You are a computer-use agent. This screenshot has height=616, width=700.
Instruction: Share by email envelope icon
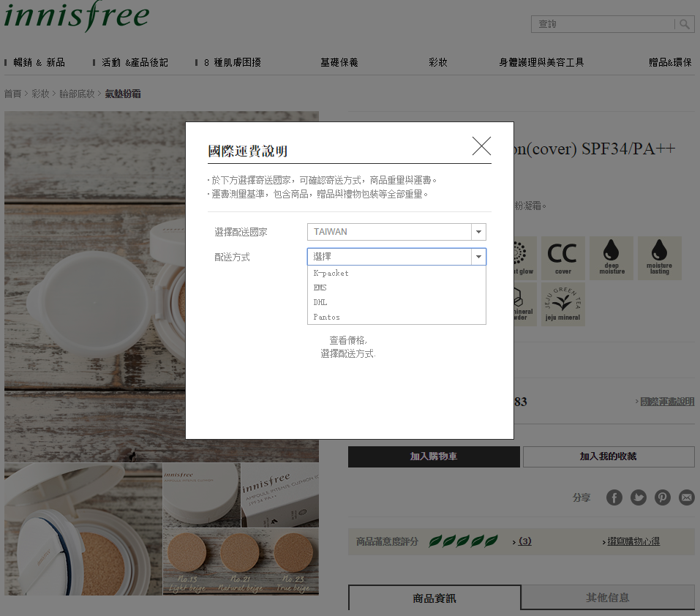[687, 497]
